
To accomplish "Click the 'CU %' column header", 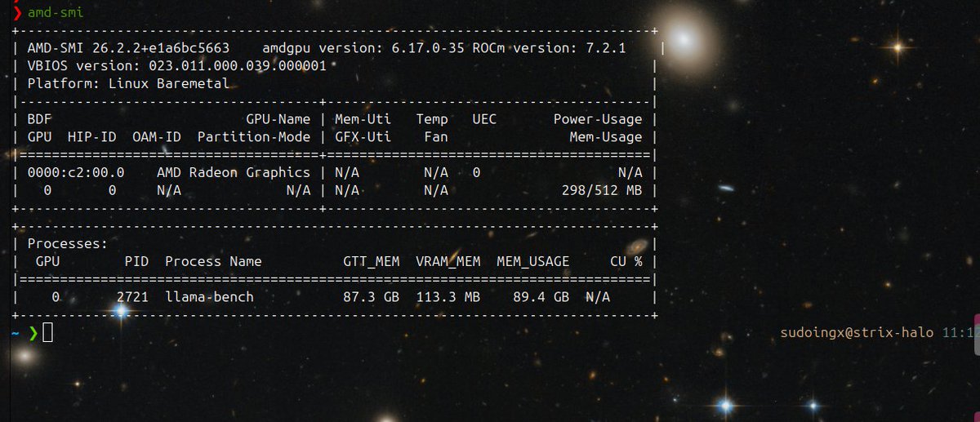I will 626,261.
